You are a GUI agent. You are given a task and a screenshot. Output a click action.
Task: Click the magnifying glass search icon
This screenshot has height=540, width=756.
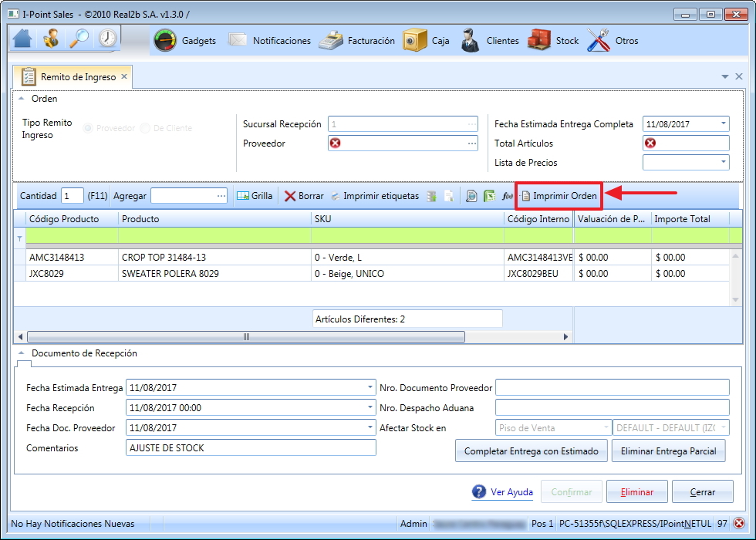pyautogui.click(x=79, y=39)
